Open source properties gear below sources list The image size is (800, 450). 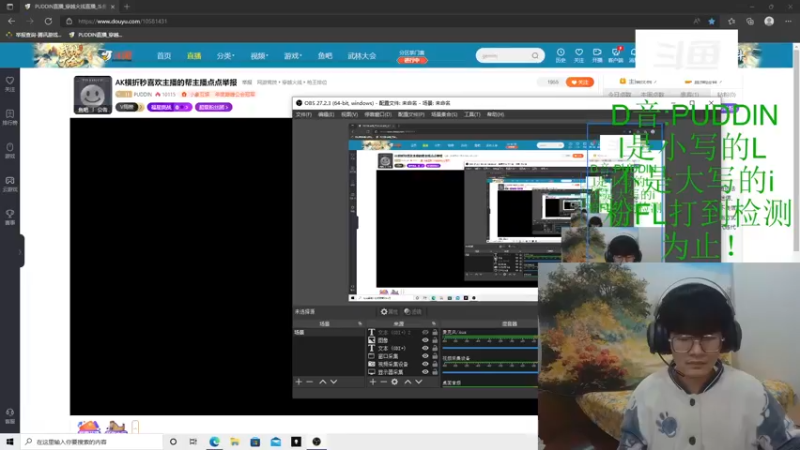[394, 382]
